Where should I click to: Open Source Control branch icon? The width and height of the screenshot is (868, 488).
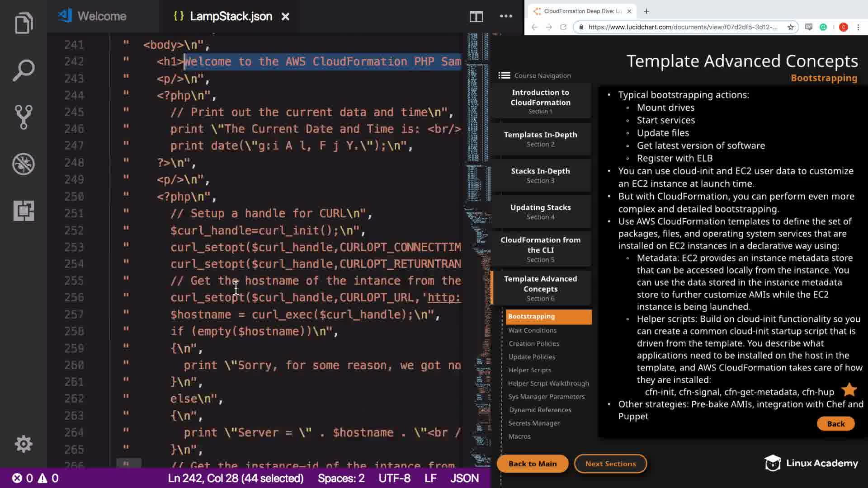click(x=24, y=117)
